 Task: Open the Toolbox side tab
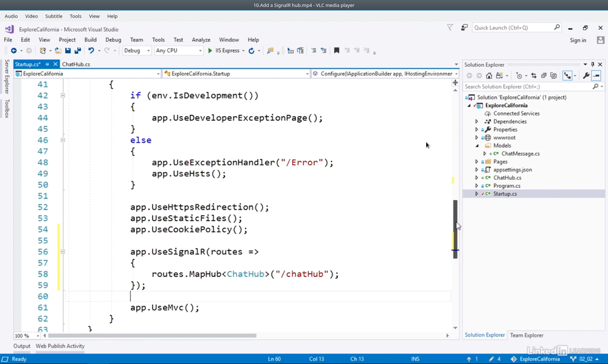tap(7, 109)
